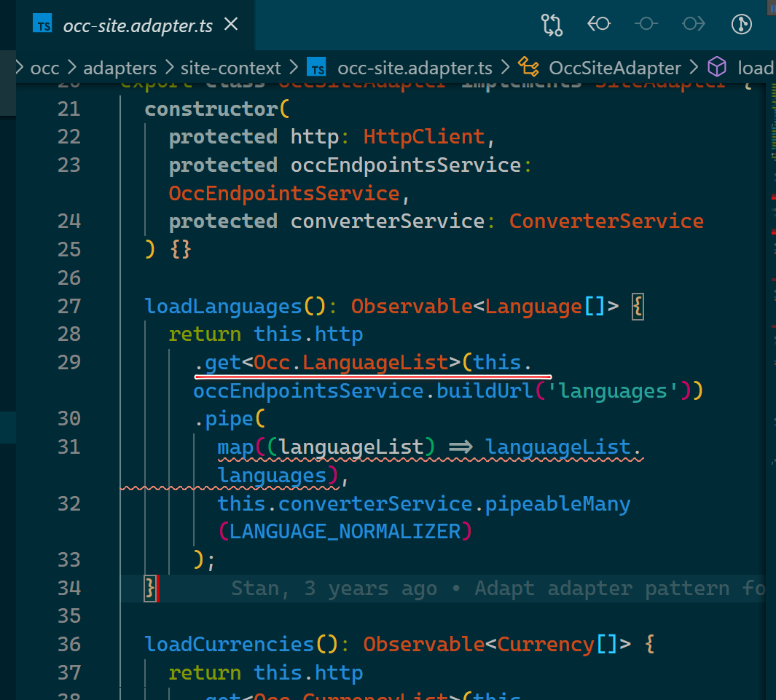Image resolution: width=776 pixels, height=700 pixels.
Task: Select OccSiteAdapter in the breadcrumb bar
Action: [x=614, y=67]
